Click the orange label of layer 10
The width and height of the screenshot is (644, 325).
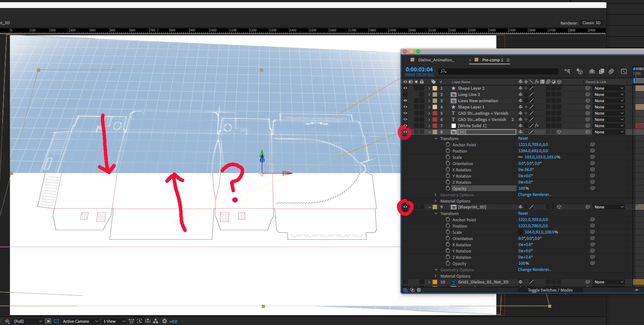click(435, 282)
